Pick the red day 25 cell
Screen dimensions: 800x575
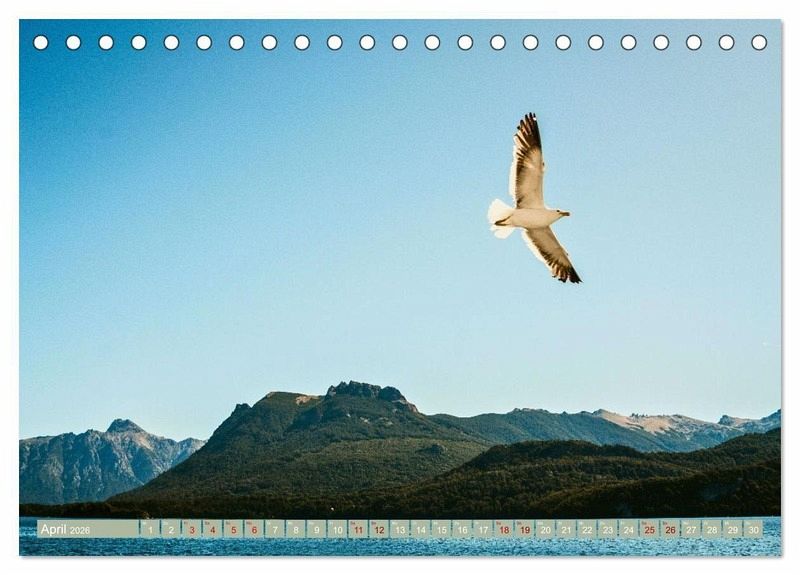pos(649,529)
